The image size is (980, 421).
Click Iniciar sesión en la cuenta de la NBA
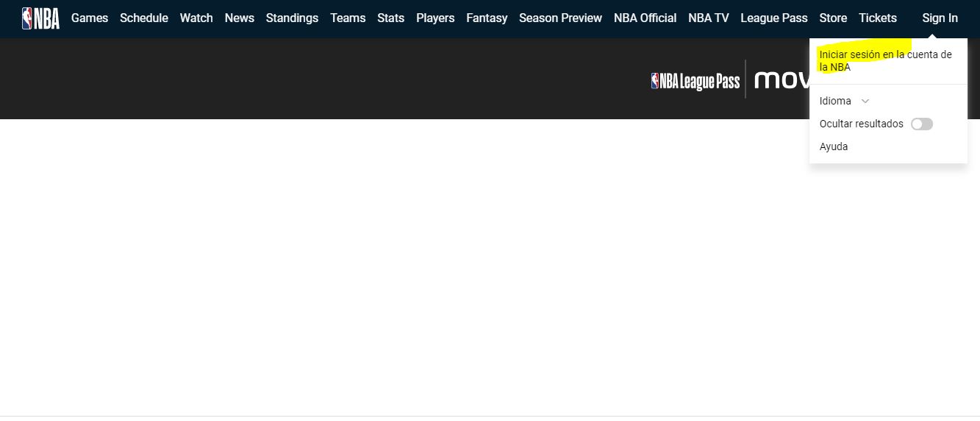point(885,61)
